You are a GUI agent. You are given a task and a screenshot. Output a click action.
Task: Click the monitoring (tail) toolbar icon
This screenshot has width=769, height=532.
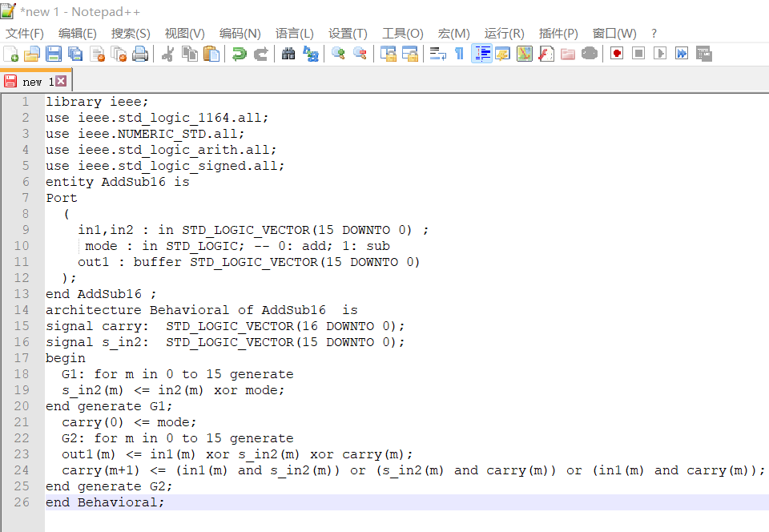click(590, 54)
